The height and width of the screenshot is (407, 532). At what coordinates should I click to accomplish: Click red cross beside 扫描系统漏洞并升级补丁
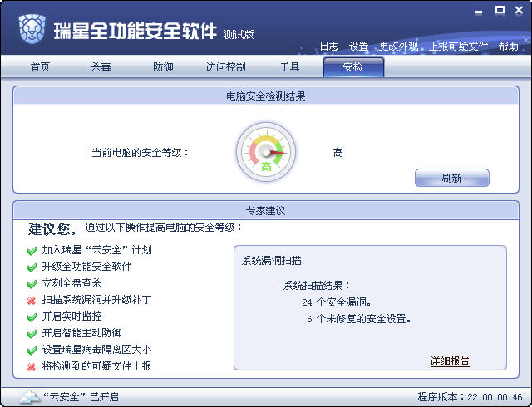pos(32,301)
